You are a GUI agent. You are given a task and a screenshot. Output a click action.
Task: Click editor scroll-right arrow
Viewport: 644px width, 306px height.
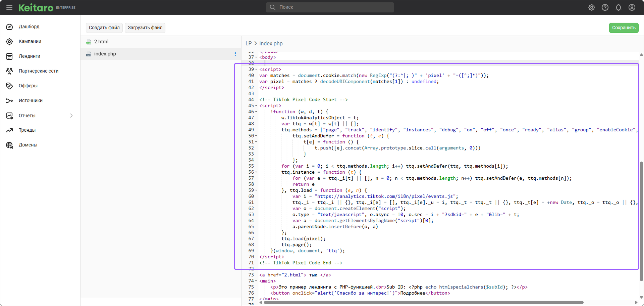636,303
